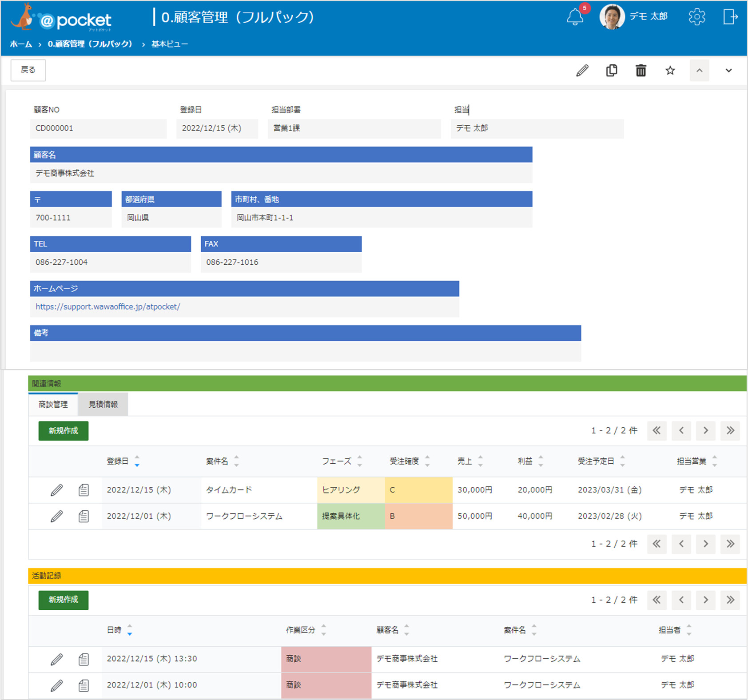
Task: Open the notifications bell icon
Action: point(575,17)
